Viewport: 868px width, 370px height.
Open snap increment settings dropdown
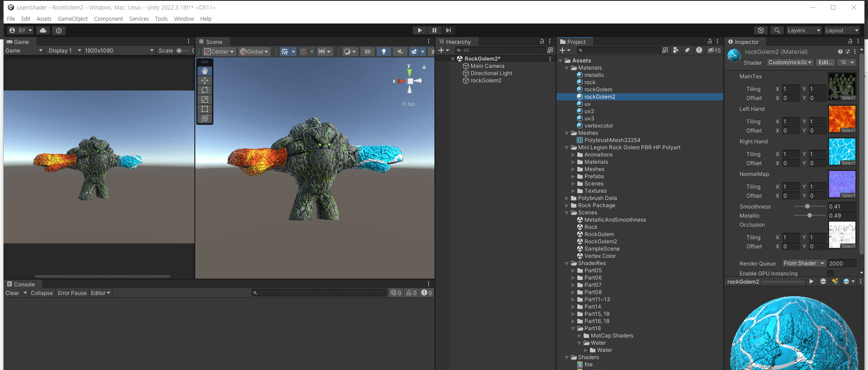click(x=325, y=52)
